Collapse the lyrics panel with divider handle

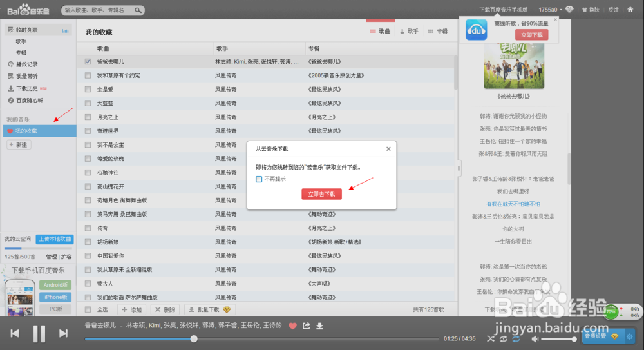(459, 168)
